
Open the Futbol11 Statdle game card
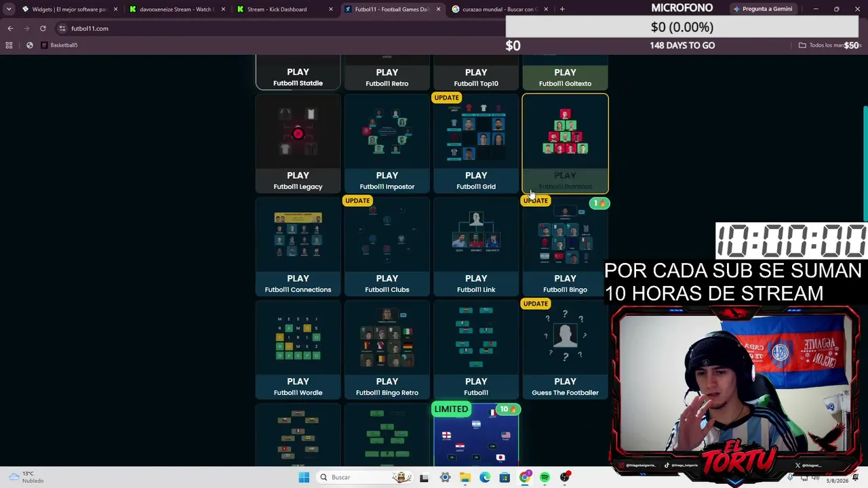click(298, 73)
